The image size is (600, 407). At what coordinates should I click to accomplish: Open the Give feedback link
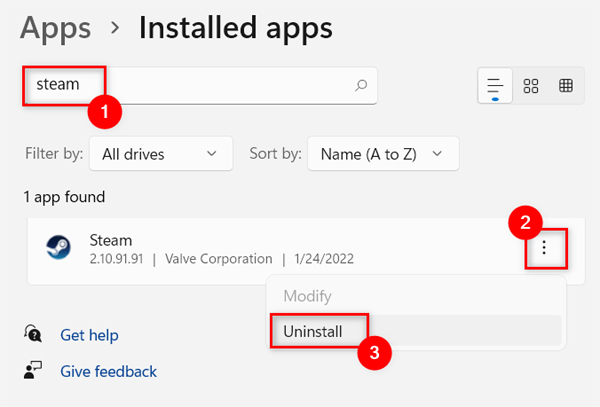[x=108, y=371]
